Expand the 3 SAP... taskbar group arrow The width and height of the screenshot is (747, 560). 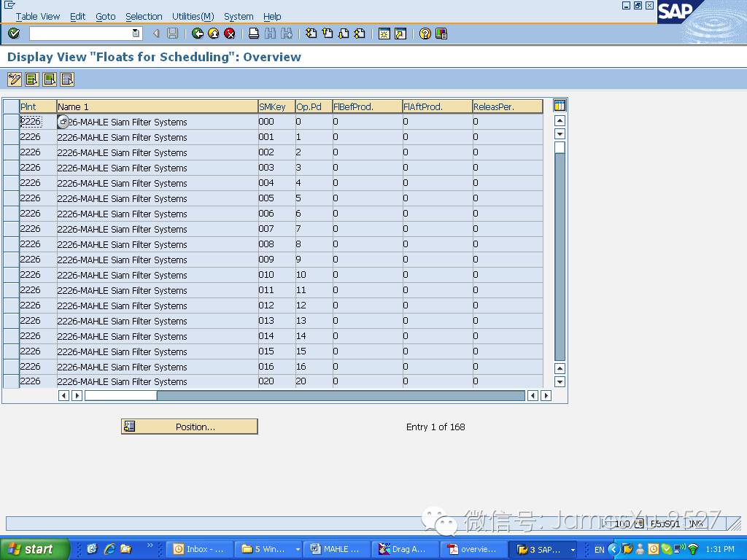[x=573, y=550]
